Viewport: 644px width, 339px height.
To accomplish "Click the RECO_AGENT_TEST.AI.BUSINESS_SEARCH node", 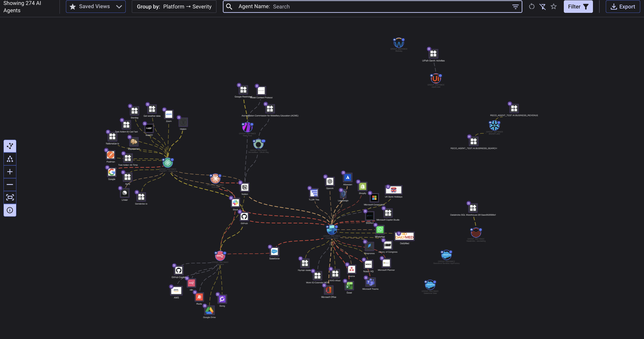I will tap(474, 141).
